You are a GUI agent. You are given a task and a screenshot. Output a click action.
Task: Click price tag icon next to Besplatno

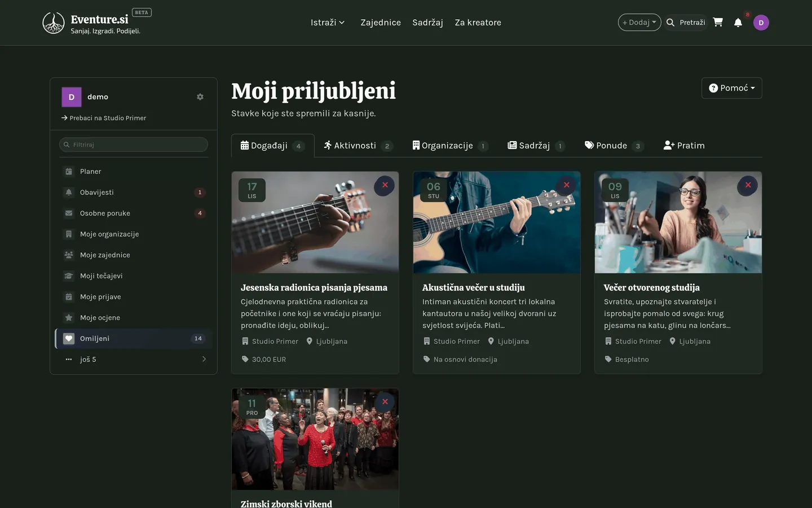(x=608, y=359)
